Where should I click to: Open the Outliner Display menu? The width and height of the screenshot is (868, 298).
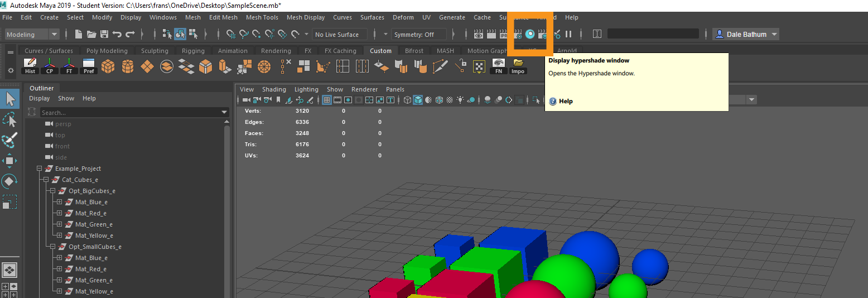tap(40, 98)
